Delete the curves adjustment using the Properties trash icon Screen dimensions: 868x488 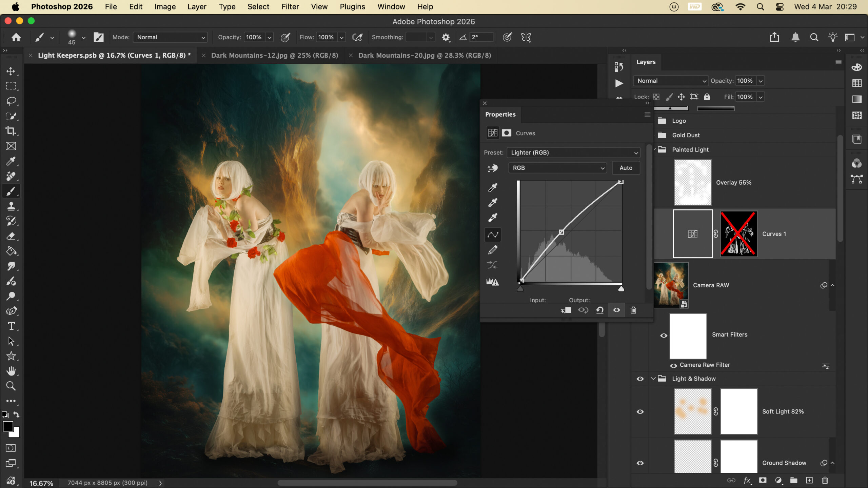point(633,310)
